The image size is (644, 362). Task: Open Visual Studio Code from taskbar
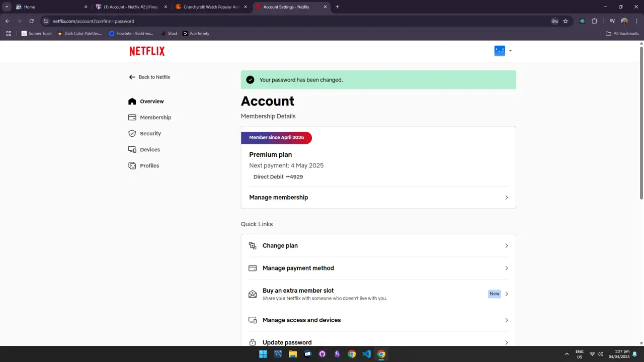coord(367,354)
